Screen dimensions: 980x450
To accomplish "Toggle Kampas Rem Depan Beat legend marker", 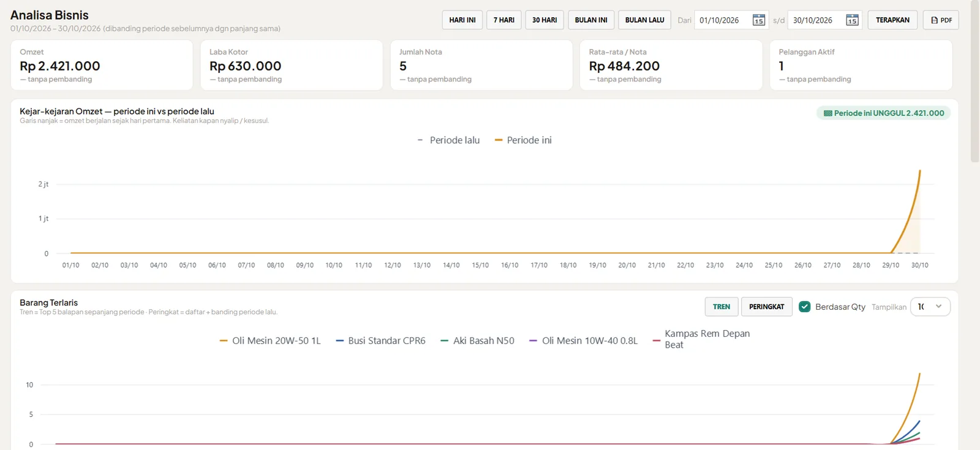I will click(657, 340).
